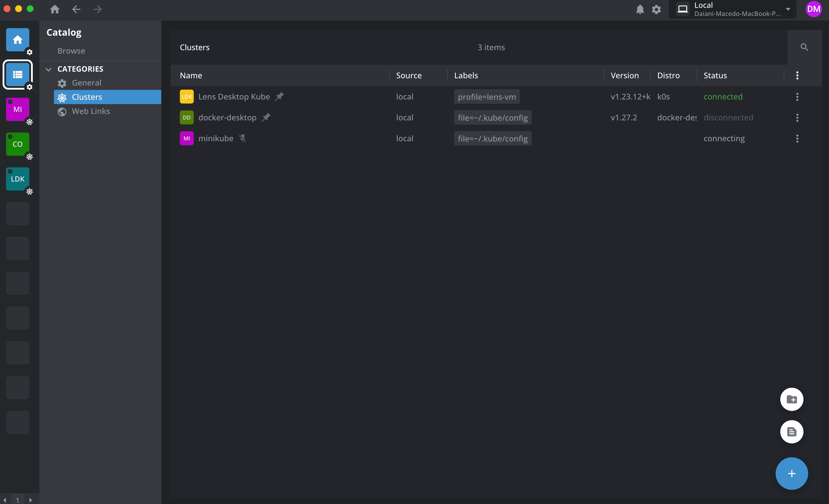
Task: Click the add-folder round button
Action: tap(791, 399)
